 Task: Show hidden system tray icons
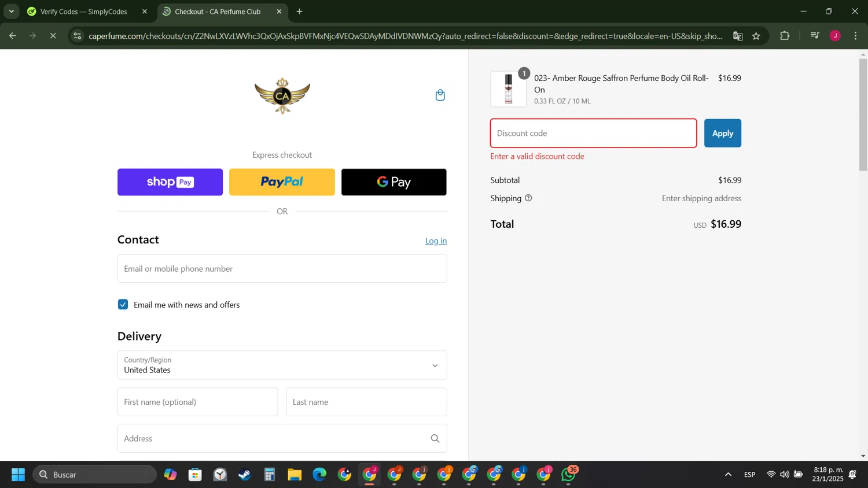(728, 475)
